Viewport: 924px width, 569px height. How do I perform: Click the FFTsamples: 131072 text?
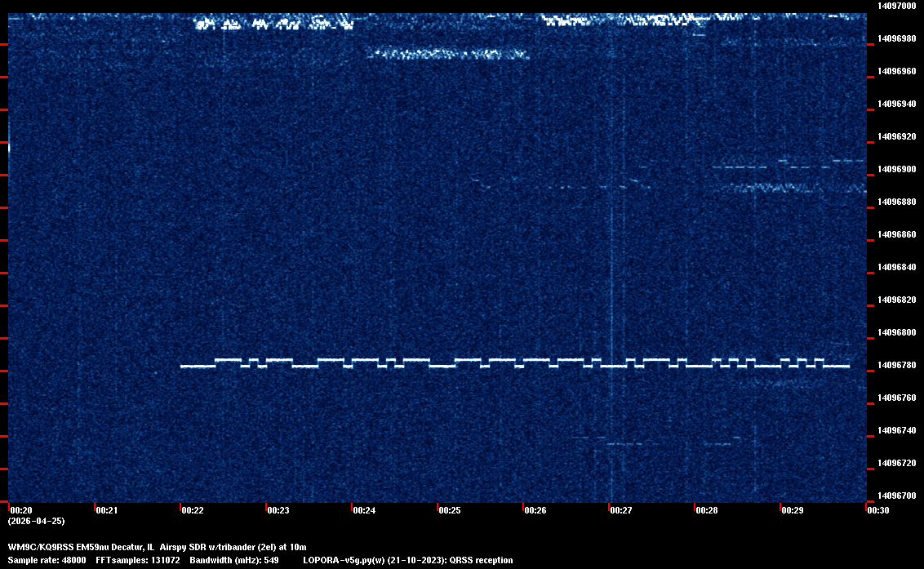point(138,560)
